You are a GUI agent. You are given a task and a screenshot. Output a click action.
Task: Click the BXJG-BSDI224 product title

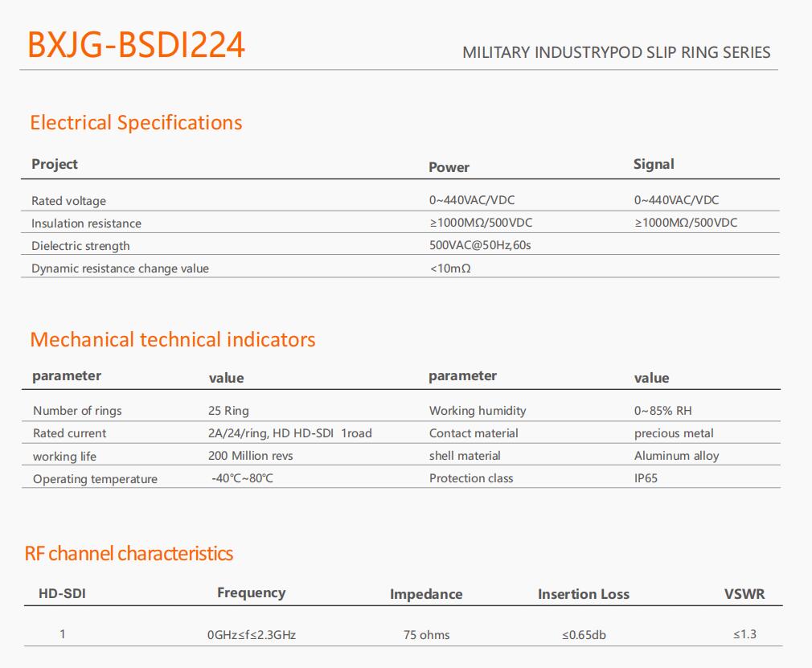point(136,44)
